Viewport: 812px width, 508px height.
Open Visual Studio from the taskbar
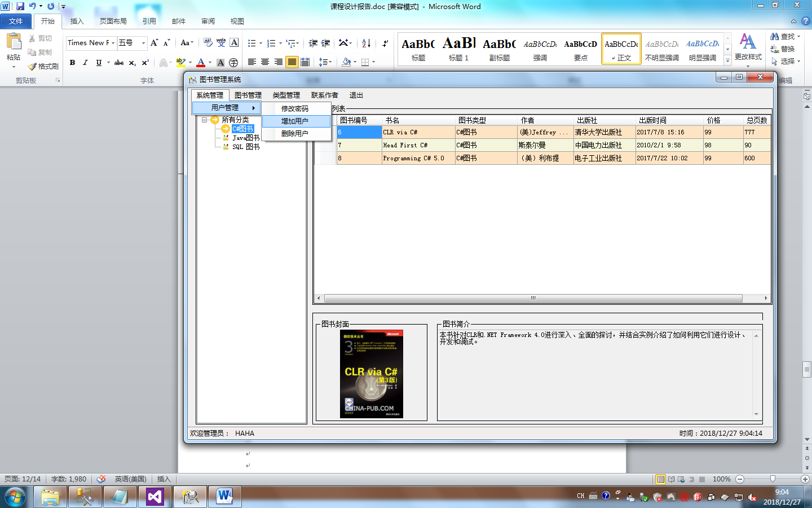point(155,497)
